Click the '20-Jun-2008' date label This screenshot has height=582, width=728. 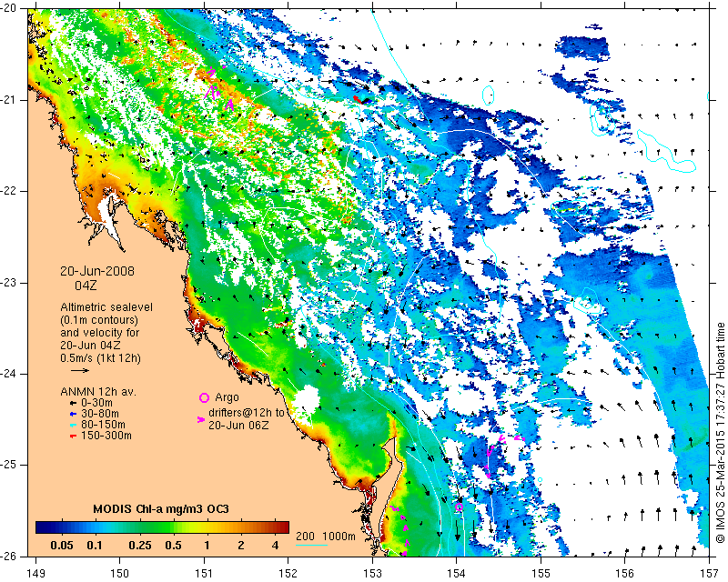tap(97, 271)
